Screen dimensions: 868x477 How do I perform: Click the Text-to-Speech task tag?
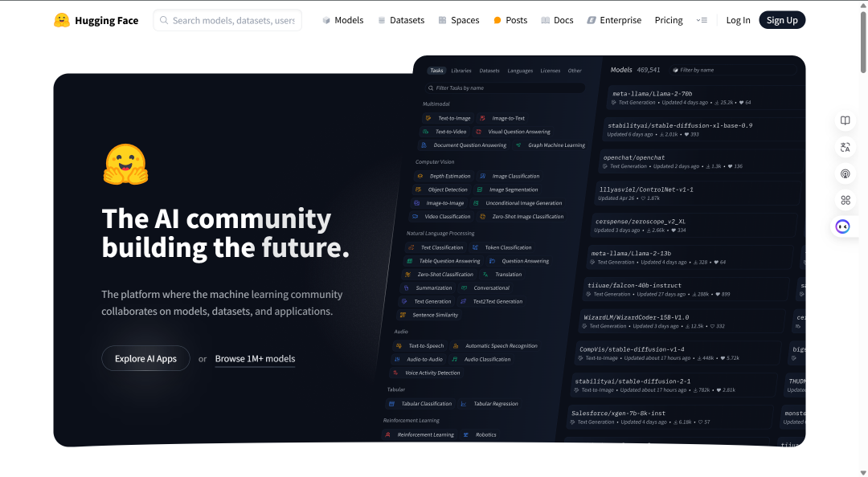click(420, 346)
